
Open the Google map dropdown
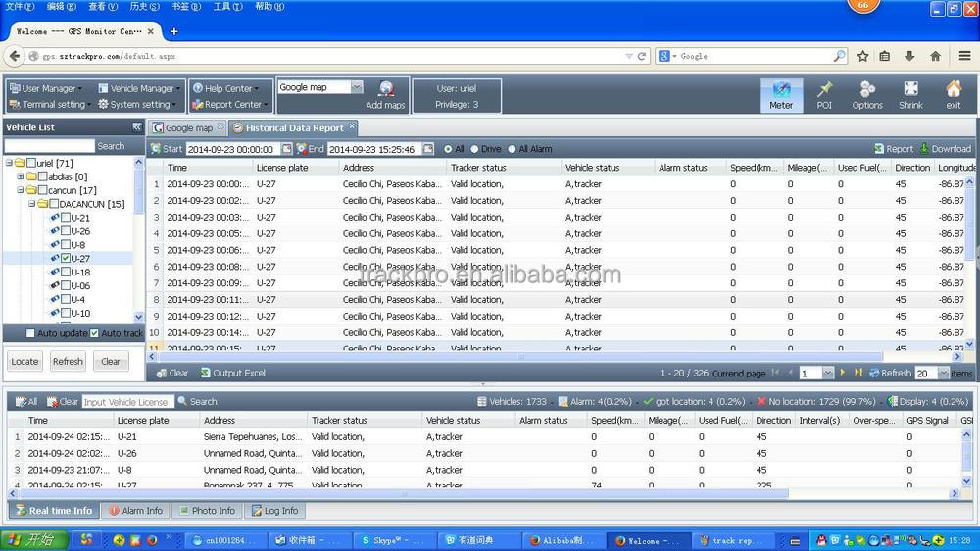(357, 87)
